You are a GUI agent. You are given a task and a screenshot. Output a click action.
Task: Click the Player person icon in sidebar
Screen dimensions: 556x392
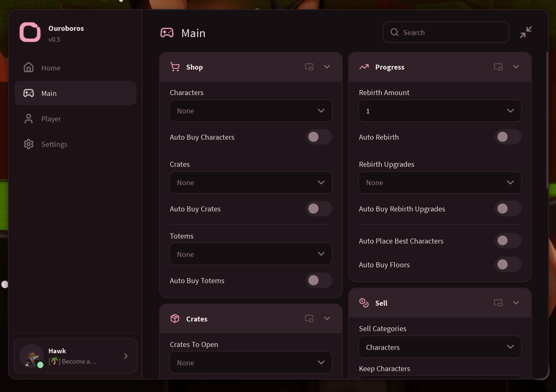click(28, 119)
